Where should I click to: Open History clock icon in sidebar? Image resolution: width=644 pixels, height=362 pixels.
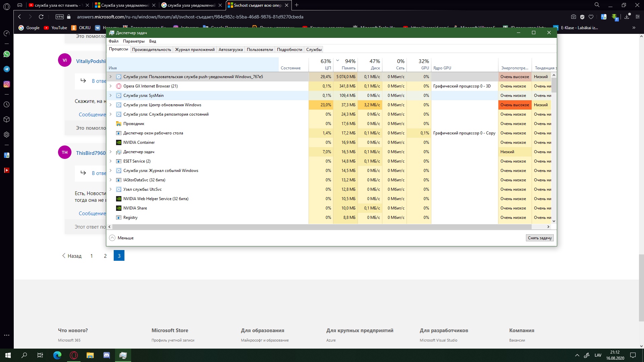6,105
